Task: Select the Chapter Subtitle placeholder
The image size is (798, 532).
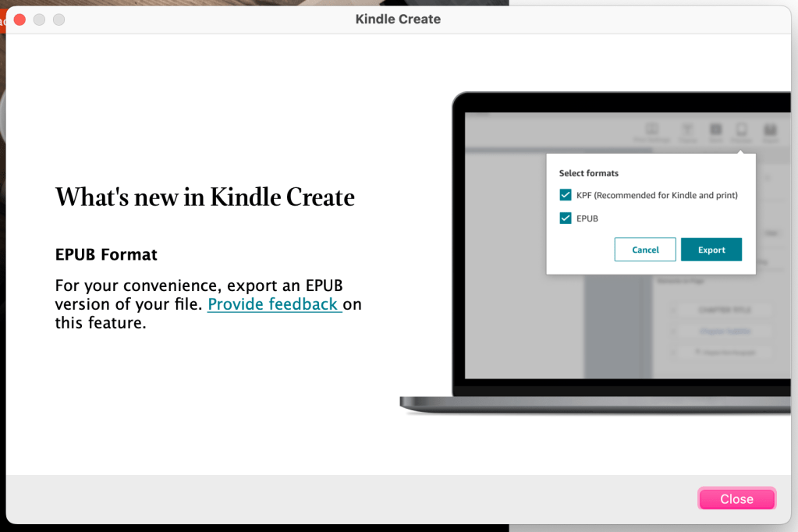Action: [x=724, y=330]
